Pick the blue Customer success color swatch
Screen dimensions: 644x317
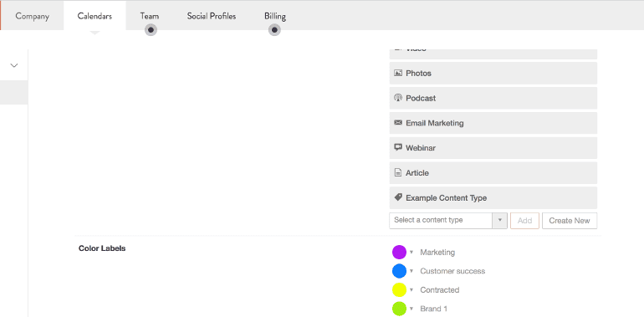(399, 271)
